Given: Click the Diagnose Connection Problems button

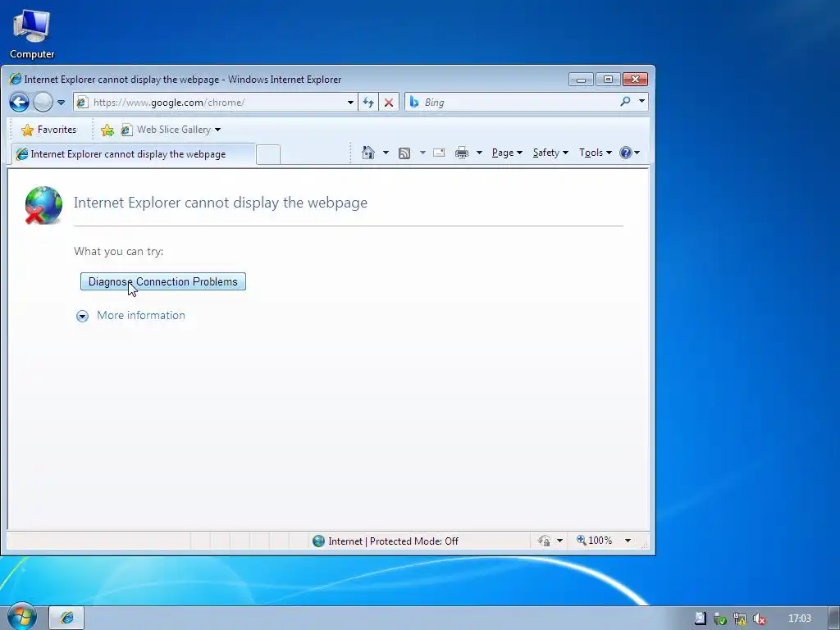Looking at the screenshot, I should (163, 282).
